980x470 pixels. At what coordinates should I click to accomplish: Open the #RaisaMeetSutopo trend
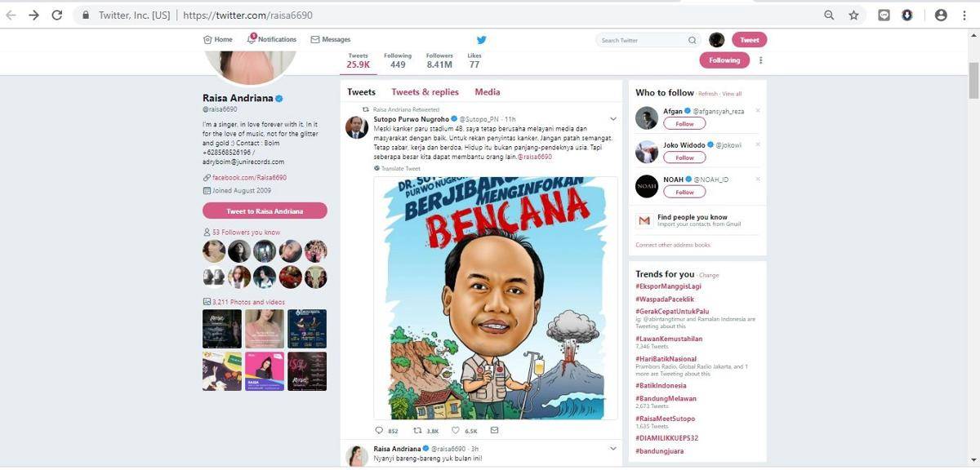coord(666,419)
